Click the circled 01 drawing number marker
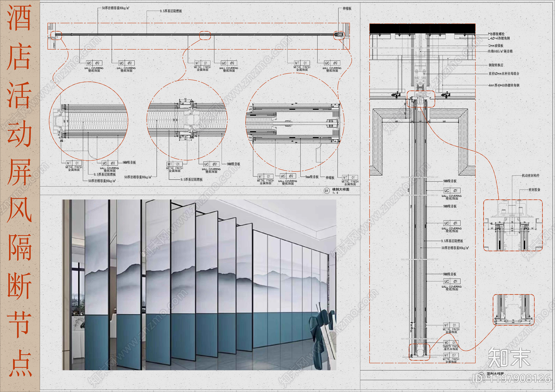The width and height of the screenshot is (555, 392). pos(326,191)
